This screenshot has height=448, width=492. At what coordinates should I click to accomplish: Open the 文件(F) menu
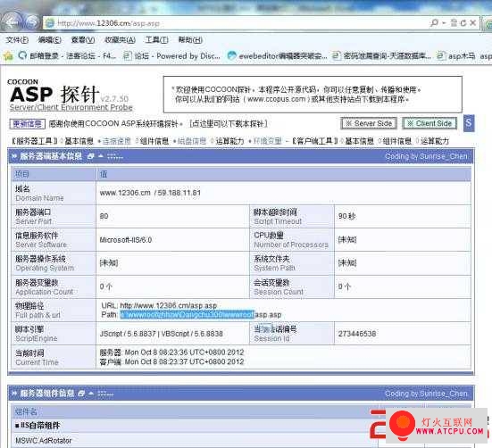(x=17, y=40)
